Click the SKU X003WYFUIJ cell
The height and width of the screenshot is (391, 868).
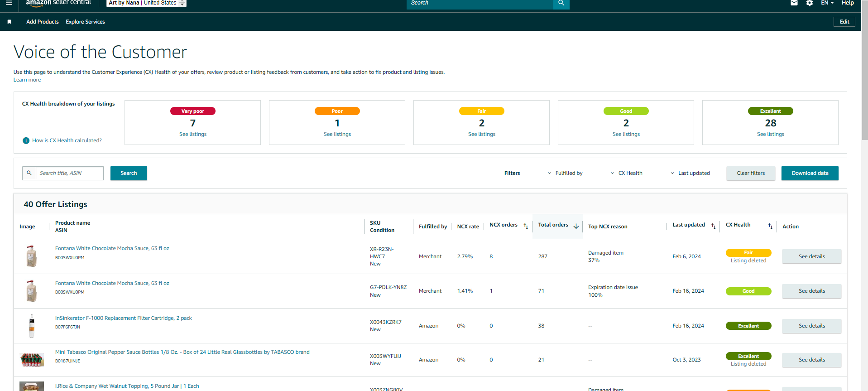pyautogui.click(x=385, y=356)
